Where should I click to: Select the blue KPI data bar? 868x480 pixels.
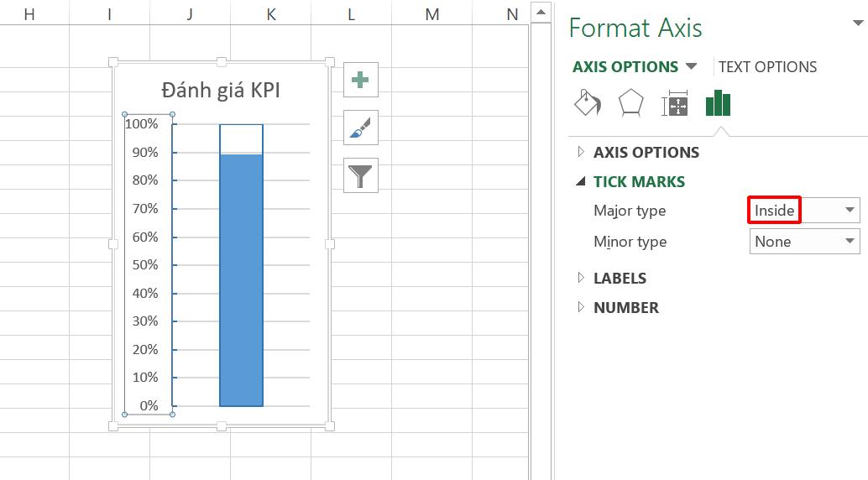click(x=242, y=280)
